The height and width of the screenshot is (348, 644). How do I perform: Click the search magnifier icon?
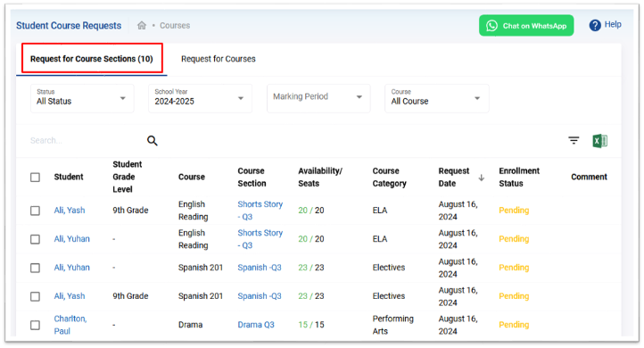(x=153, y=140)
